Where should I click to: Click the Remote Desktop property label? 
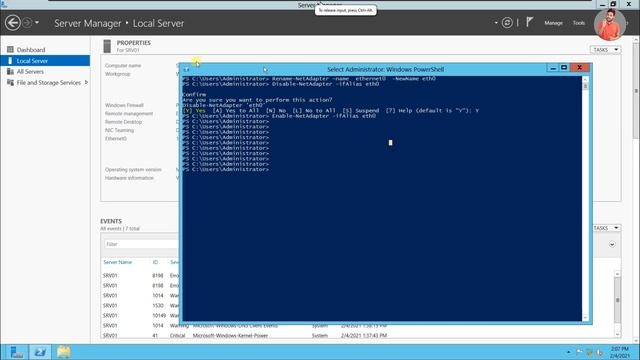tap(123, 122)
